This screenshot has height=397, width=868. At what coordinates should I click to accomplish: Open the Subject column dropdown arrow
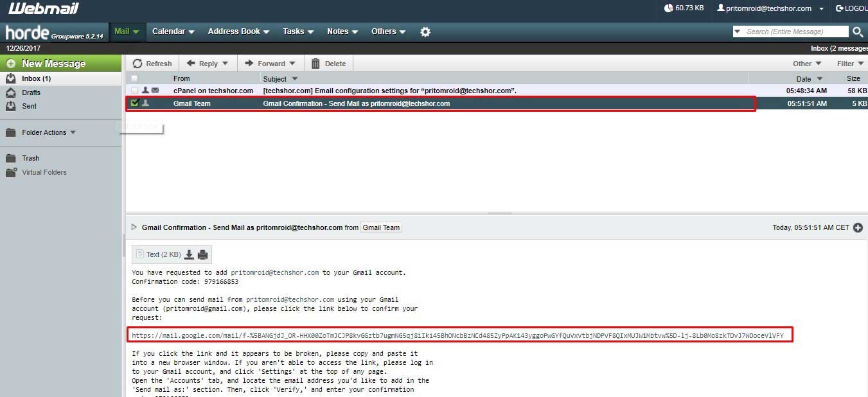point(295,78)
